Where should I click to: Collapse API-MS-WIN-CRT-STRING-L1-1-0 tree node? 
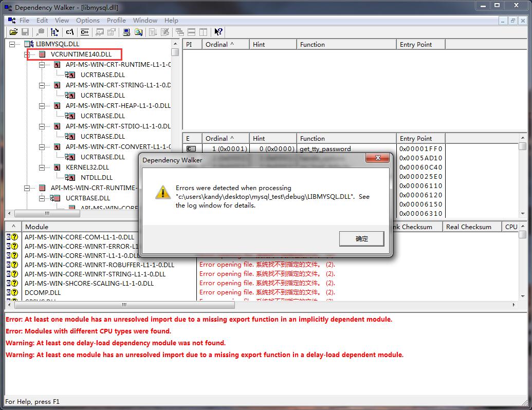click(x=42, y=85)
